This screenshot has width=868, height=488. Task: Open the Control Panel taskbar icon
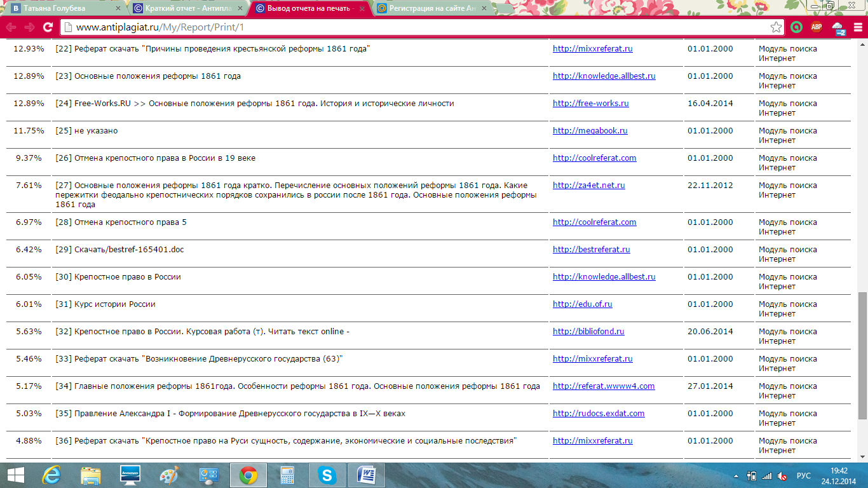(x=209, y=475)
